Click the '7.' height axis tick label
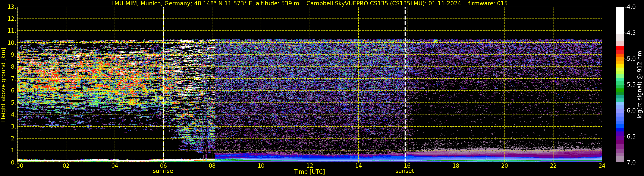644x176 pixels. 13,79
